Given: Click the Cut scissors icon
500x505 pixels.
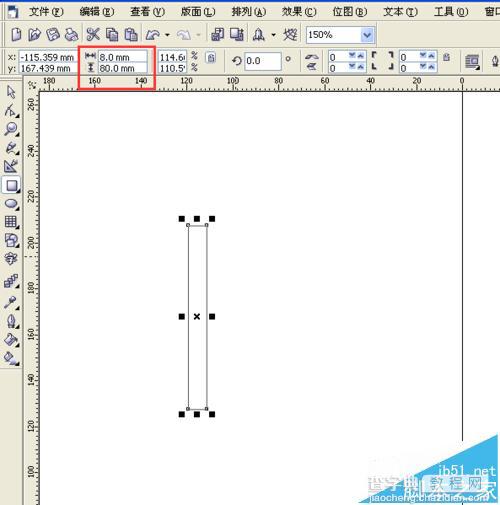Looking at the screenshot, I should pos(93,34).
